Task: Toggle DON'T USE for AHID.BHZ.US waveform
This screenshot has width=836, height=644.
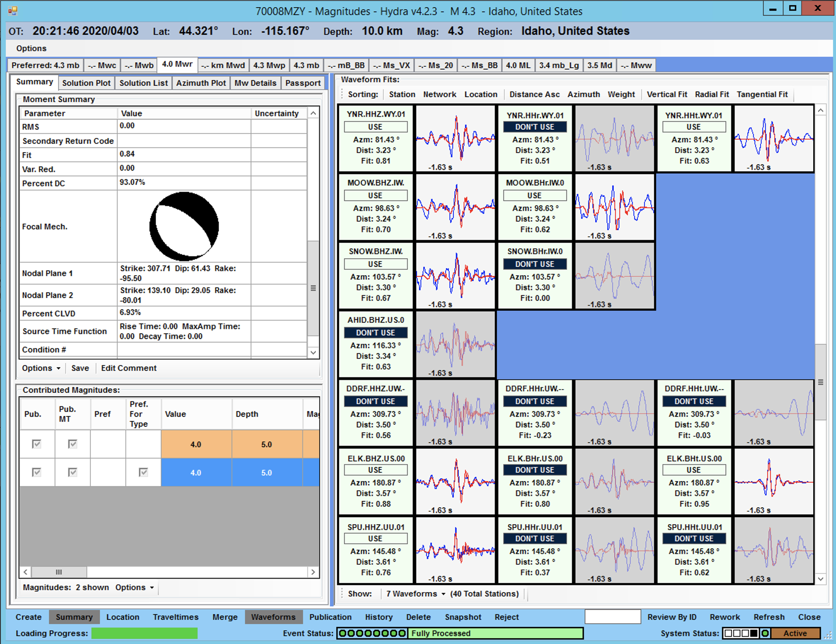Action: pyautogui.click(x=376, y=333)
